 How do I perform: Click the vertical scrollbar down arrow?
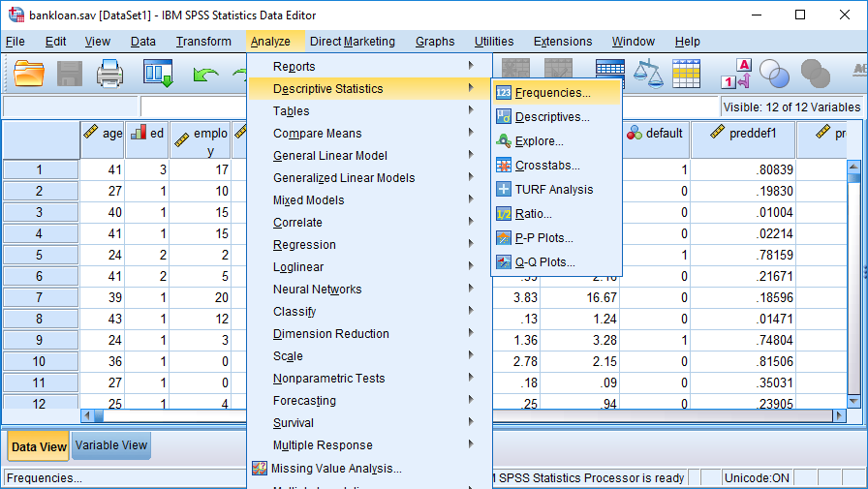[853, 401]
